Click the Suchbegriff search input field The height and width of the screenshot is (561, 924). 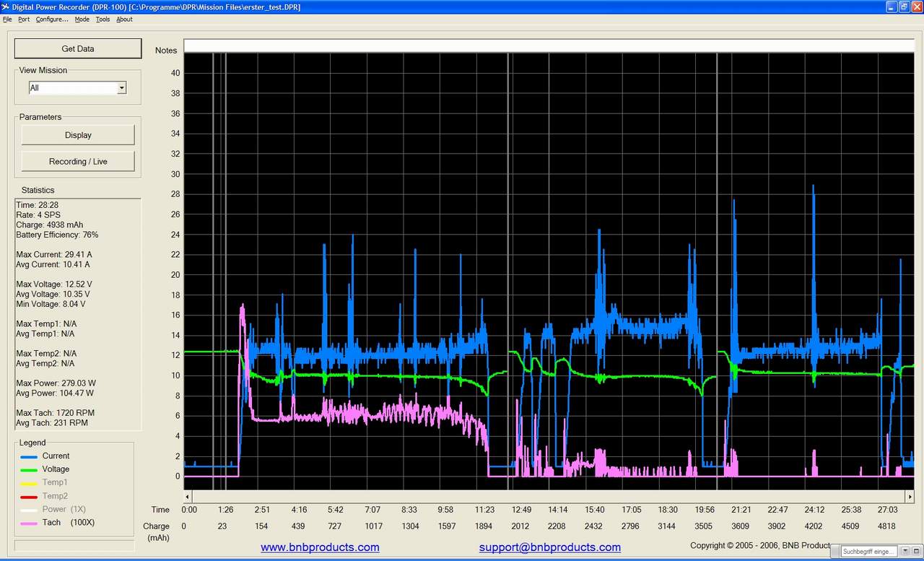[x=869, y=552]
